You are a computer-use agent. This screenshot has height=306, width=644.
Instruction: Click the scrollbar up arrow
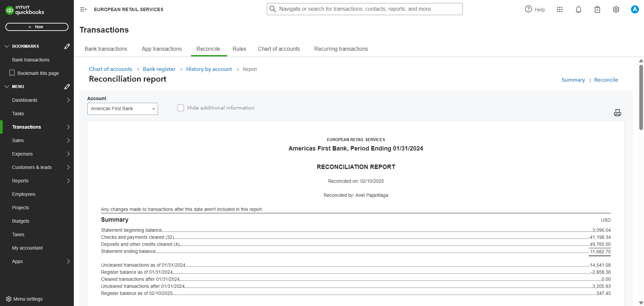tap(641, 61)
